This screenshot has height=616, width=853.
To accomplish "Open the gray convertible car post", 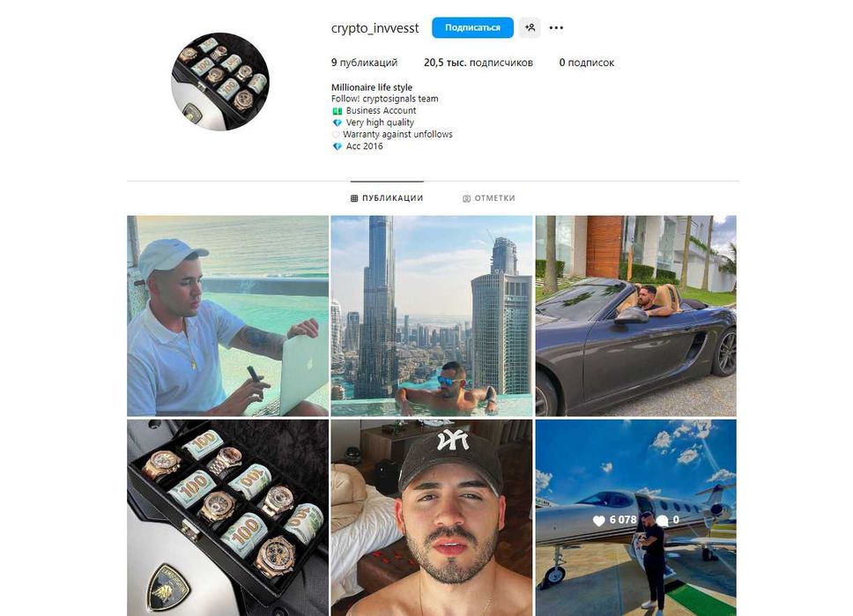I will (x=636, y=315).
